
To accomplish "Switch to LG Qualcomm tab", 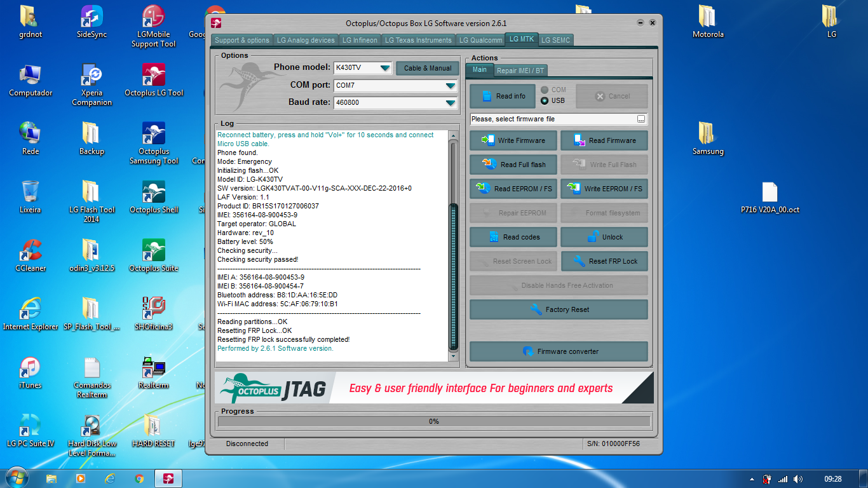I will tap(481, 40).
